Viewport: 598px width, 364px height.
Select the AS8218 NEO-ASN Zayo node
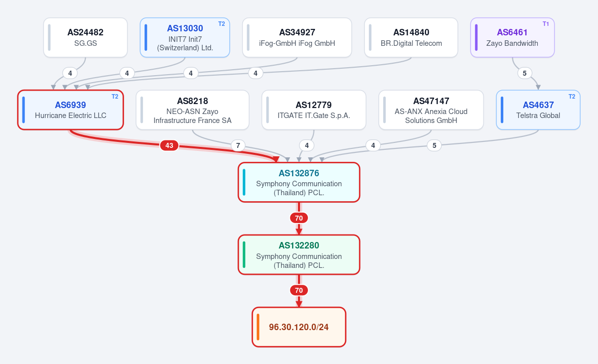pyautogui.click(x=192, y=110)
